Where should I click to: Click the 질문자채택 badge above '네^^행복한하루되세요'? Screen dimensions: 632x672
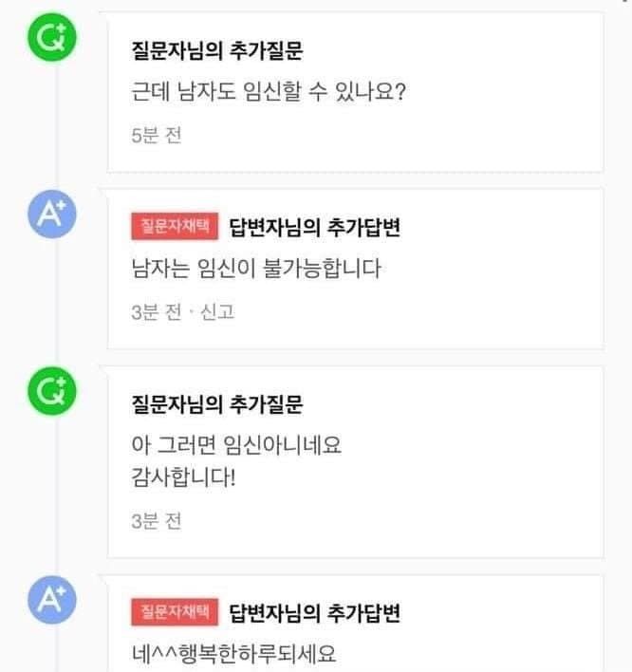coord(175,612)
